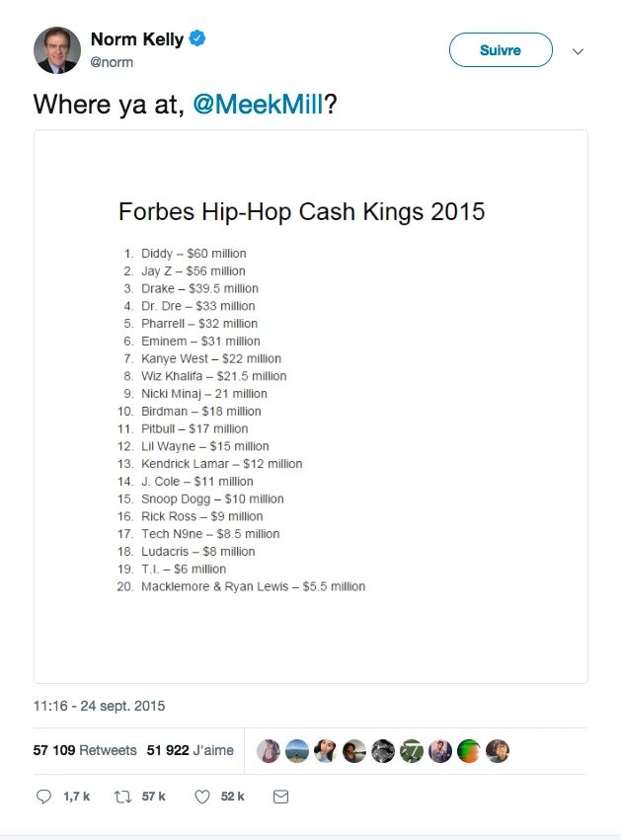
Task: Open the @norm handle link
Action: coord(112,62)
